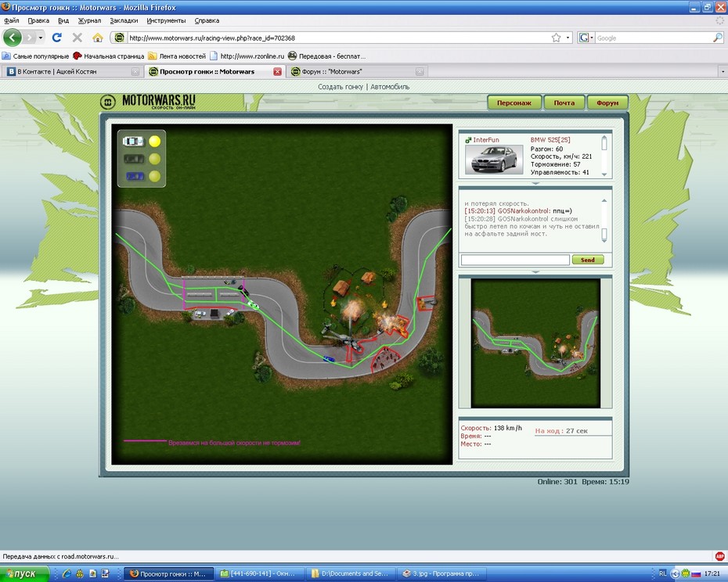728x582 pixels.
Task: Click the BMW car thumbnail image
Action: tap(493, 160)
